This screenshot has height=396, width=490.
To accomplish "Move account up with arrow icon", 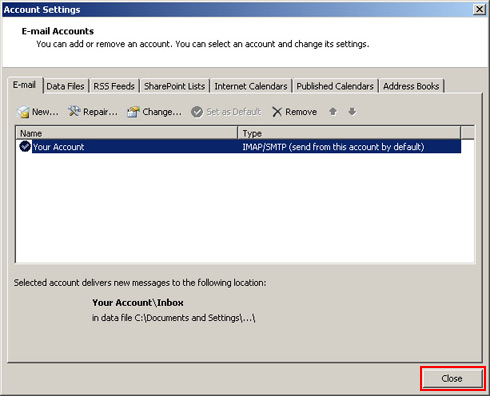I will coord(333,111).
